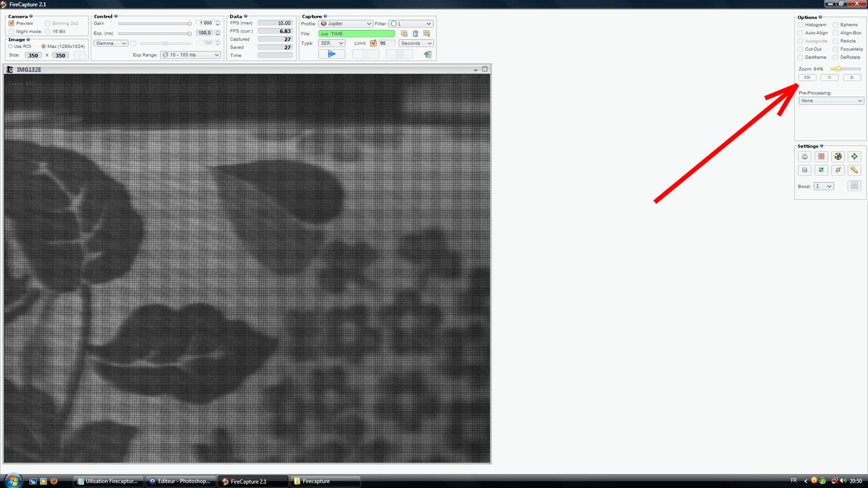Open the telescope settings icon
This screenshot has height=488, width=868.
854,170
